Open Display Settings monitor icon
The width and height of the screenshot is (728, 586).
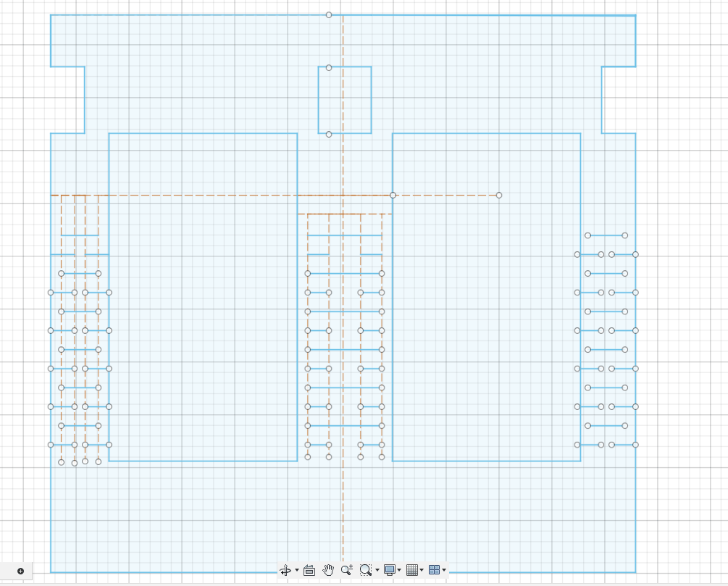390,570
